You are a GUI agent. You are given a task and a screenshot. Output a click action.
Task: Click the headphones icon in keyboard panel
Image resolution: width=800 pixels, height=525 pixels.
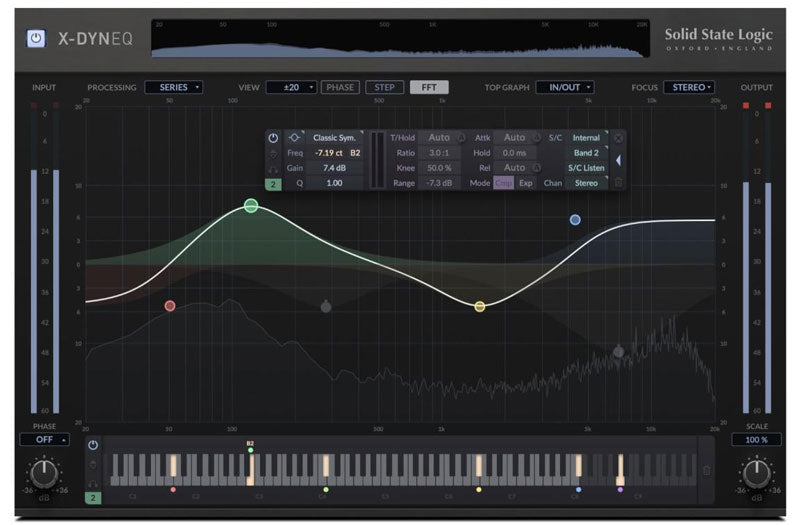click(x=93, y=483)
